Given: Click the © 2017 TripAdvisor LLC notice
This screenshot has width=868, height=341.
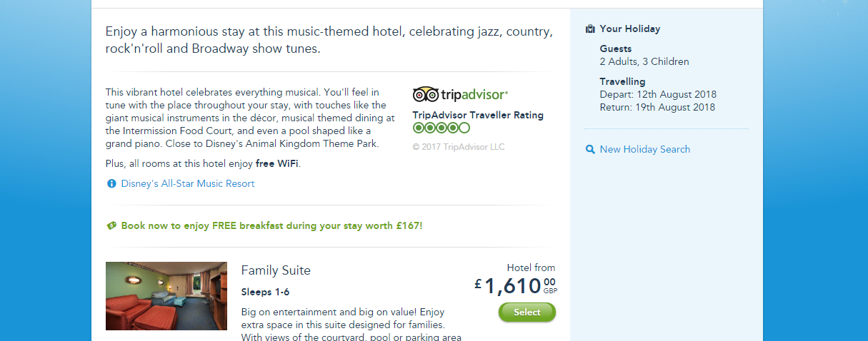Looking at the screenshot, I should point(458,147).
